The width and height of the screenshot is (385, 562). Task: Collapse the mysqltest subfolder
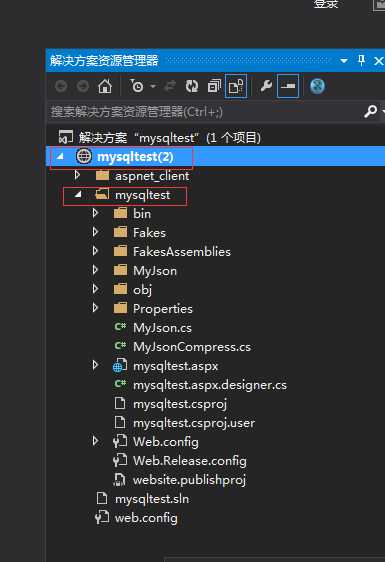coord(77,194)
